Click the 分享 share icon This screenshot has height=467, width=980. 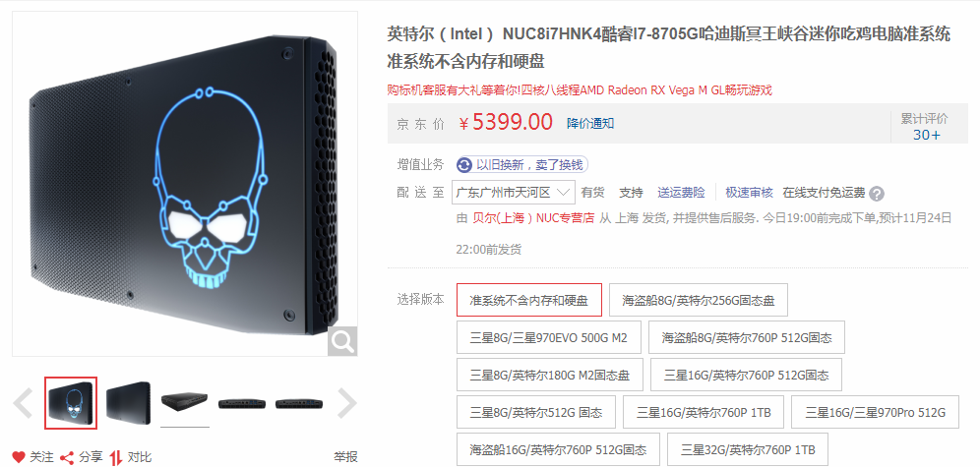click(67, 457)
